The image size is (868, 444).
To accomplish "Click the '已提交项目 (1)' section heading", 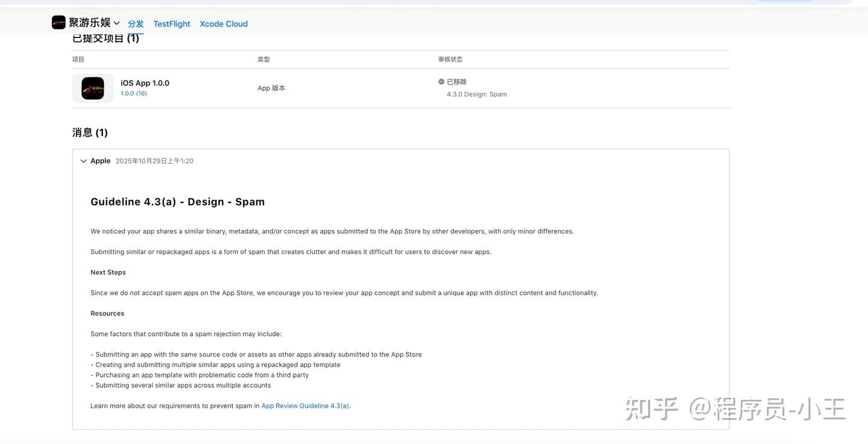I will point(106,38).
